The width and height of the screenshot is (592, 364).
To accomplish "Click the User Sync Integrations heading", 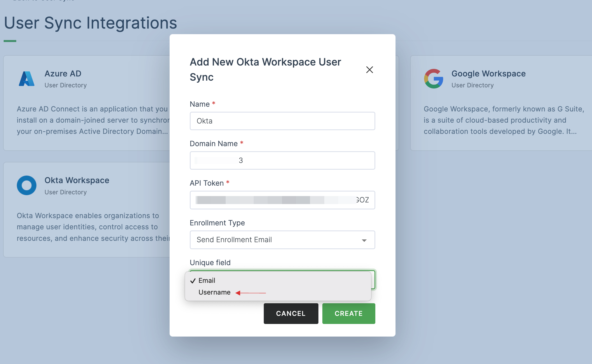I will tap(91, 23).
